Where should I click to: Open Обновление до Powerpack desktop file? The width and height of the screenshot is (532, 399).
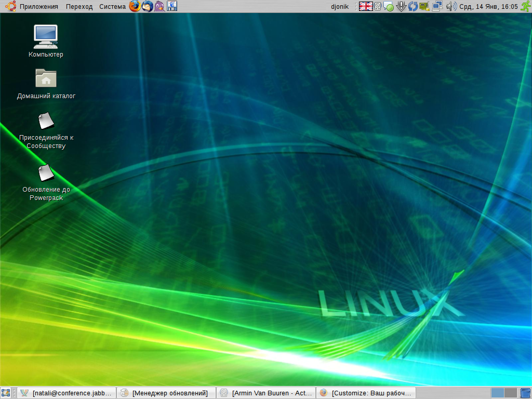(x=46, y=174)
